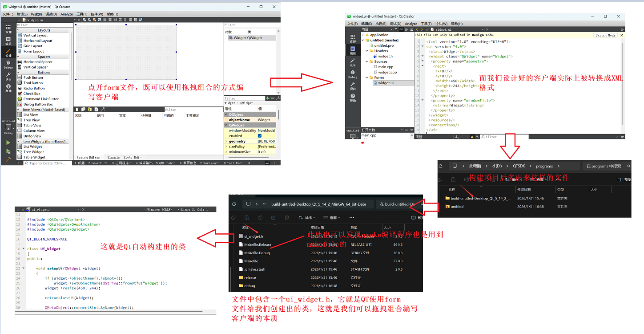
Task: Open Help mode in the XML editor window sidebar
Action: [x=353, y=98]
